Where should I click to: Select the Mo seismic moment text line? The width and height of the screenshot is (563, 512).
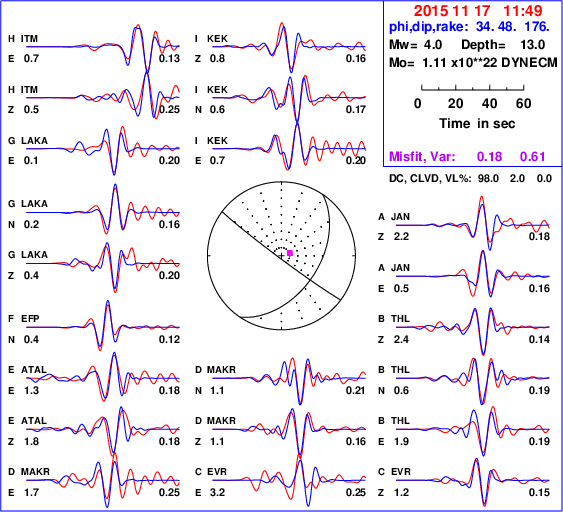[x=473, y=62]
